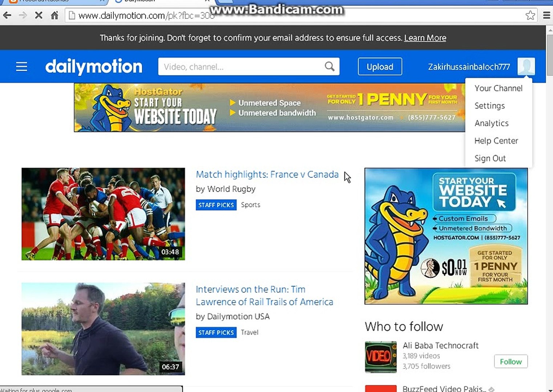This screenshot has width=553, height=392.
Task: Open BuzzFeed Video Pakis channel name
Action: tap(444, 388)
